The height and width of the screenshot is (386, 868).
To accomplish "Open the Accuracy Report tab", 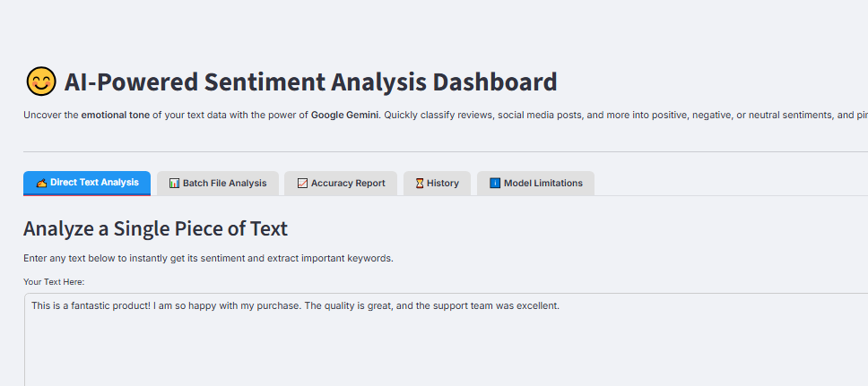I will (341, 183).
